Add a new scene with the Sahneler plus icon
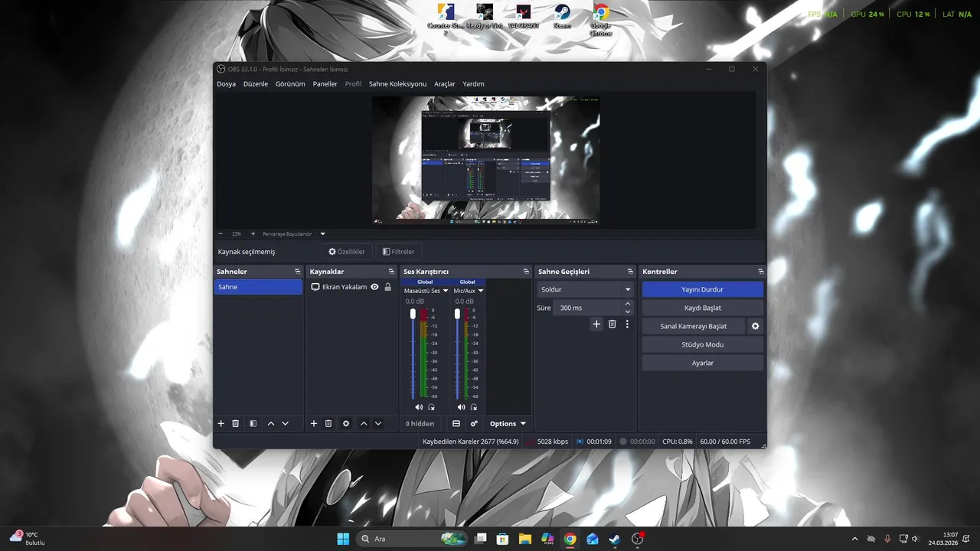This screenshot has height=551, width=980. coord(221,423)
